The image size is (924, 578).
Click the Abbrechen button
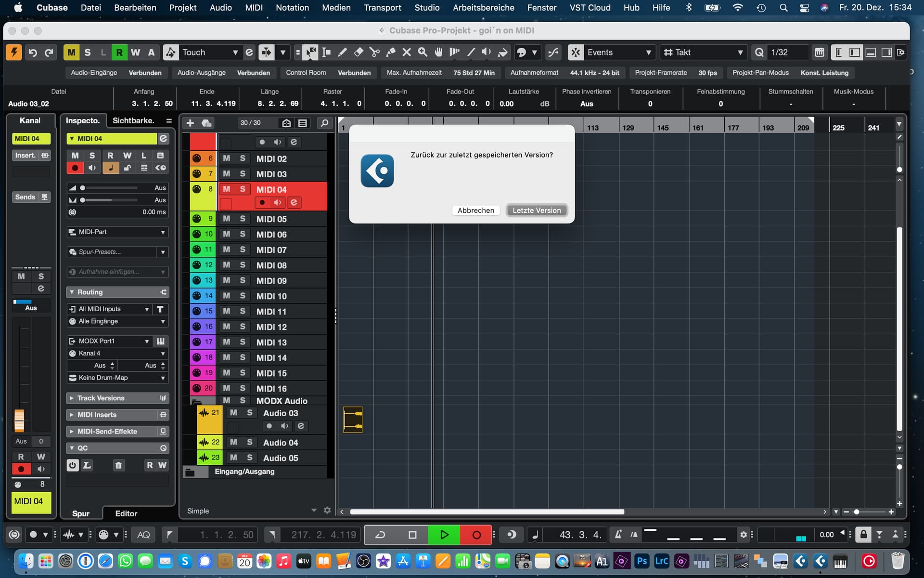pyautogui.click(x=475, y=210)
